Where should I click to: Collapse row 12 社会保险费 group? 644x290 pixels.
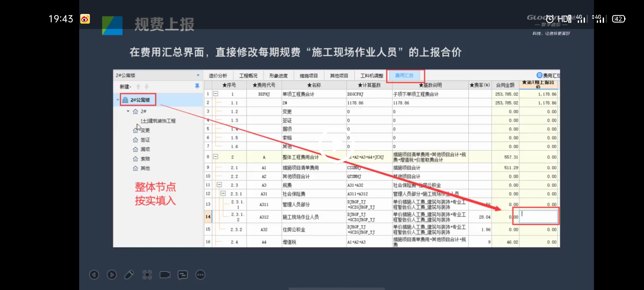[x=223, y=193]
